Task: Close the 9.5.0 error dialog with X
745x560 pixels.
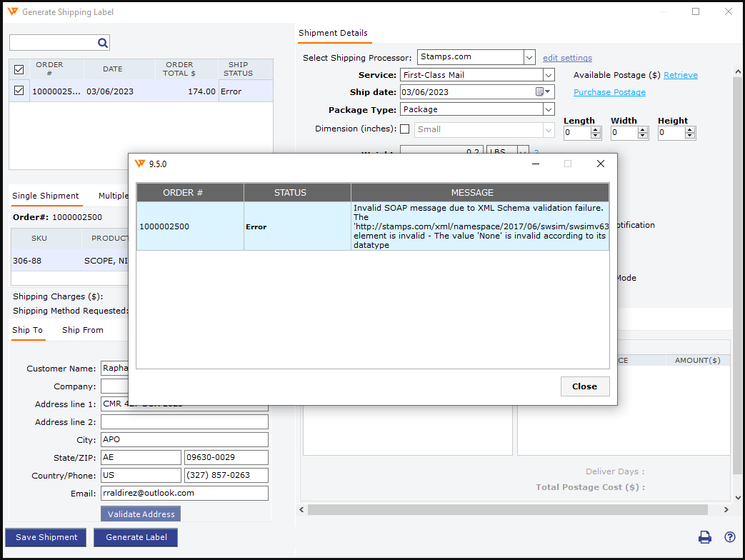Action: click(x=600, y=164)
